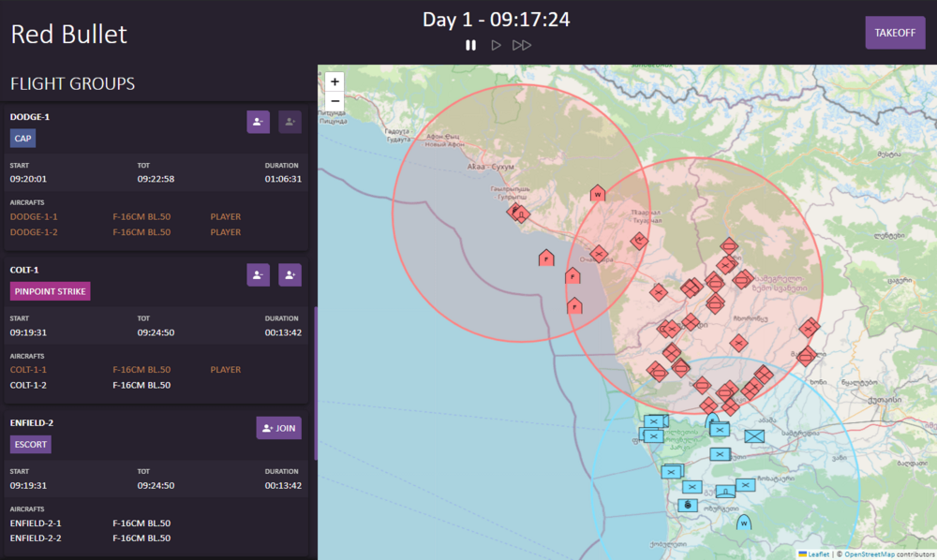
Task: Open the OpenStreetMap contributors link
Action: [869, 554]
